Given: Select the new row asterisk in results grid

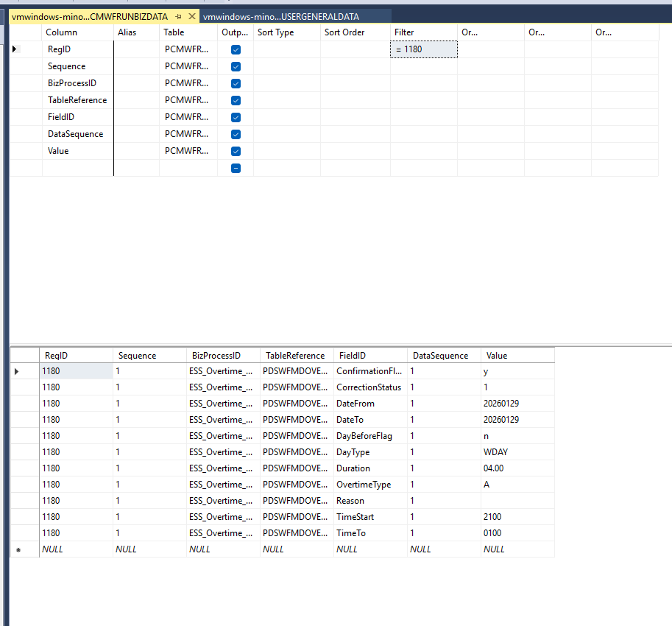Looking at the screenshot, I should click(x=17, y=549).
